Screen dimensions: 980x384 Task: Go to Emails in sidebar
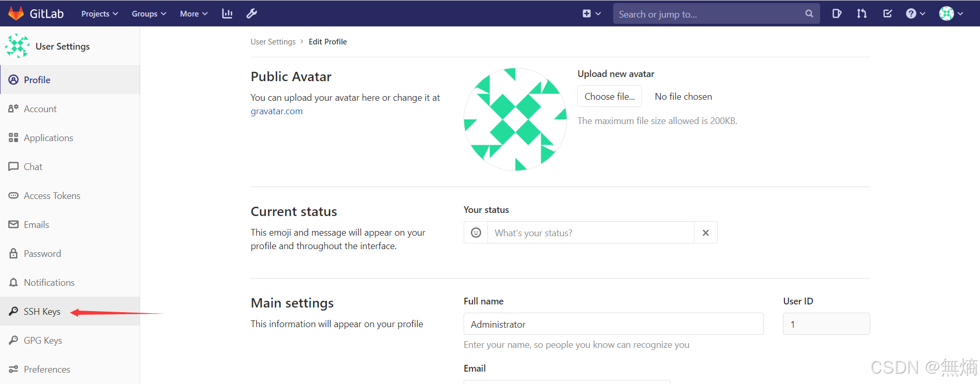pyautogui.click(x=70, y=224)
